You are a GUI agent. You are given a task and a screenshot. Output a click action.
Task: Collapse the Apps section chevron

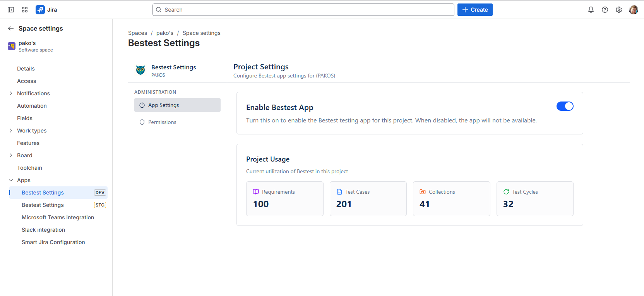pyautogui.click(x=11, y=180)
